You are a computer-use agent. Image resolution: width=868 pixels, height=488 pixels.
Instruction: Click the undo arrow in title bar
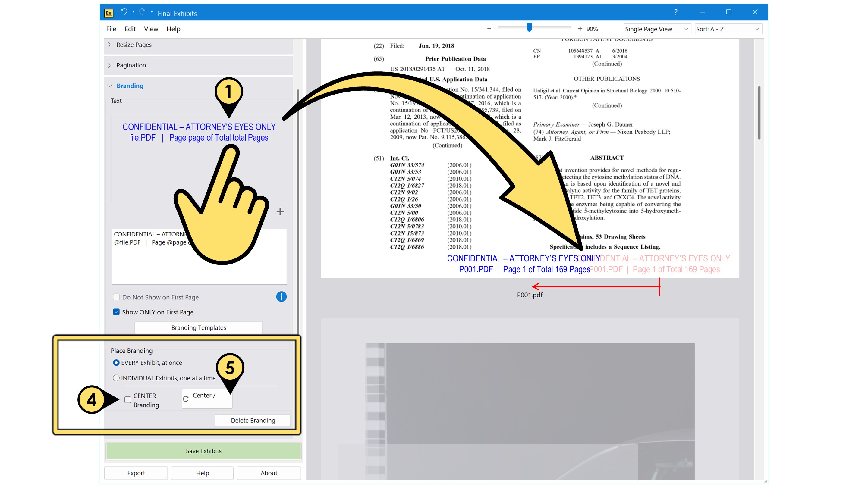124,12
